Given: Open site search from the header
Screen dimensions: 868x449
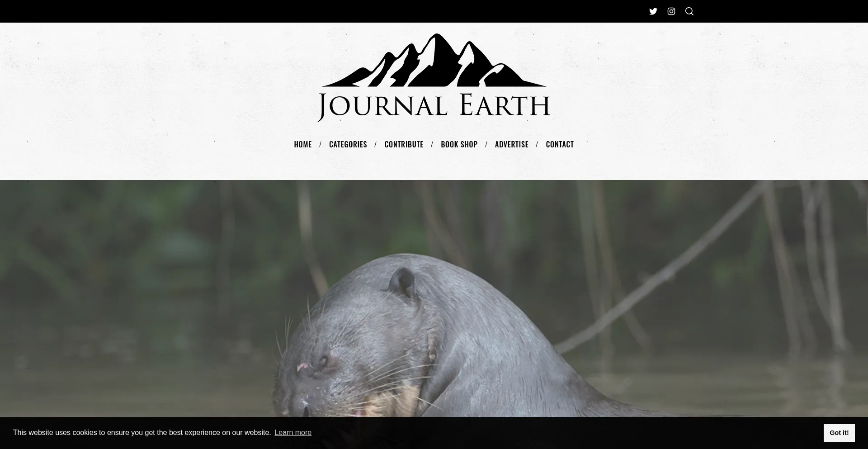Looking at the screenshot, I should 689,11.
